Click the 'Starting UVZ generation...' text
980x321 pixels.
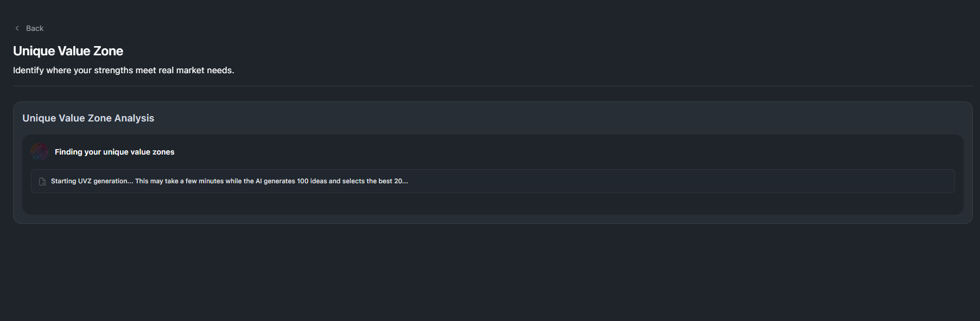[x=92, y=181]
